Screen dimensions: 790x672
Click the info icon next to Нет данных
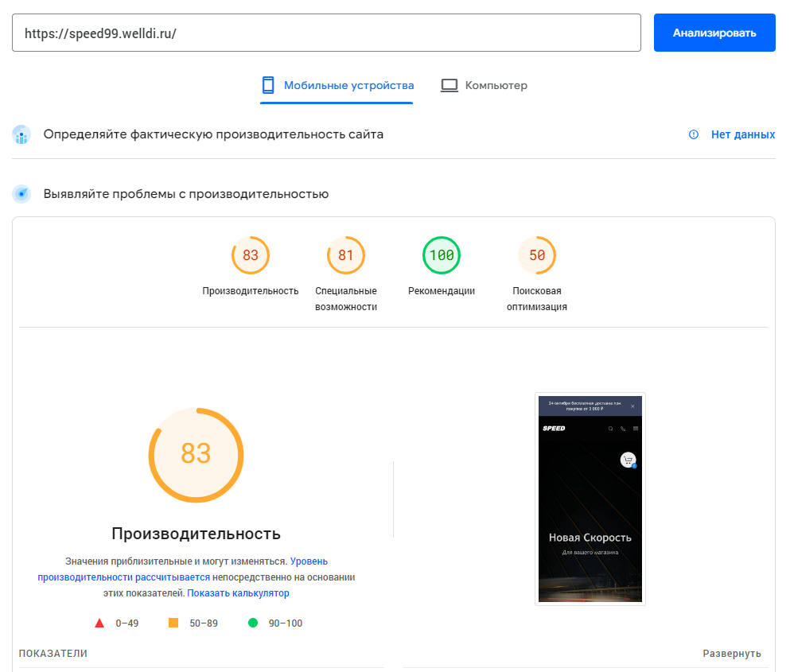(694, 135)
